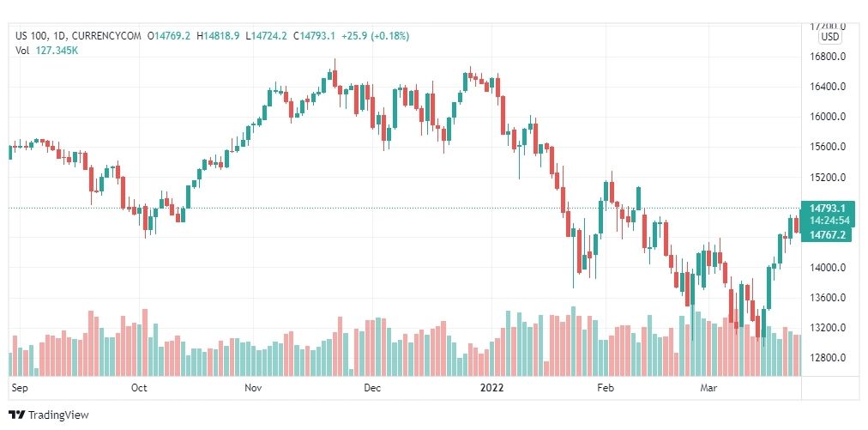Click the countdown timer 14:24:54
Image resolution: width=868 pixels, height=430 pixels.
(x=829, y=221)
